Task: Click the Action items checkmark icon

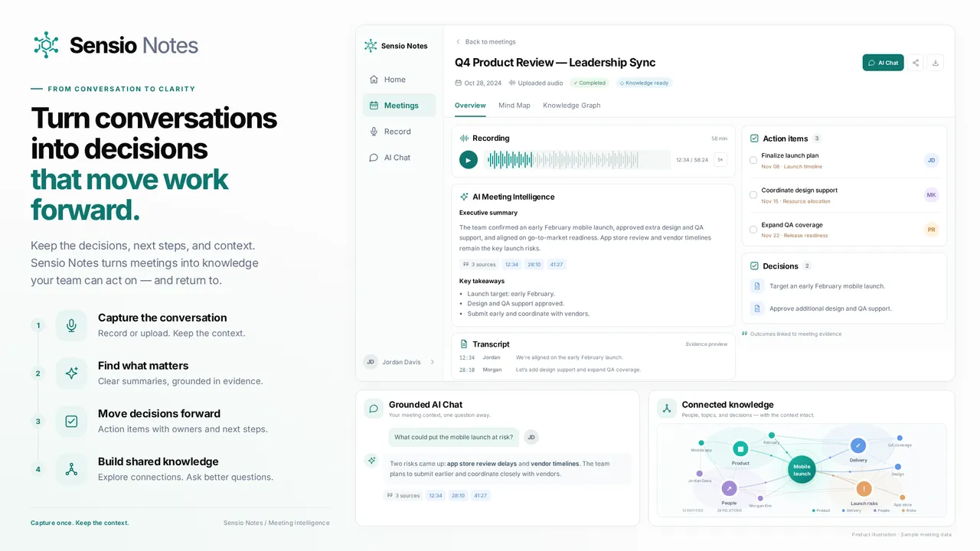Action: point(754,139)
